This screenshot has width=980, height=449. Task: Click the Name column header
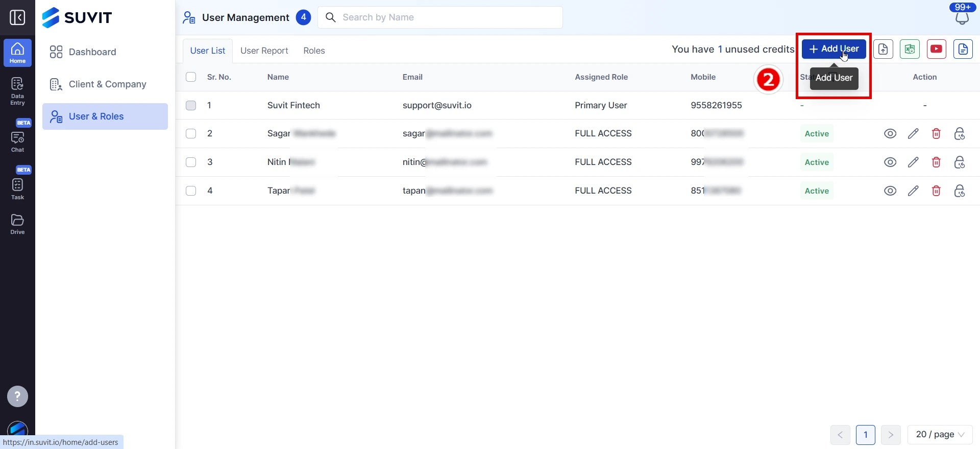278,77
